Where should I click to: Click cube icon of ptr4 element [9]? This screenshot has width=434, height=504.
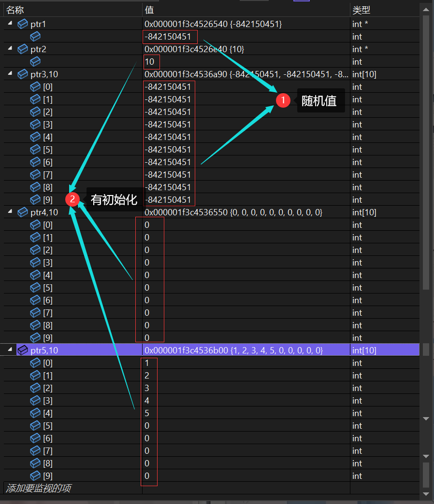click(35, 337)
